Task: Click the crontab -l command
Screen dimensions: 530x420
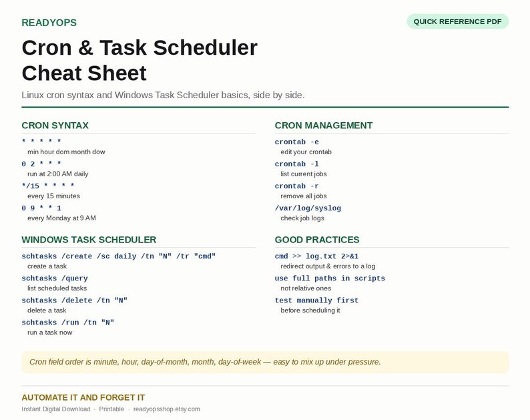Action: click(x=297, y=164)
